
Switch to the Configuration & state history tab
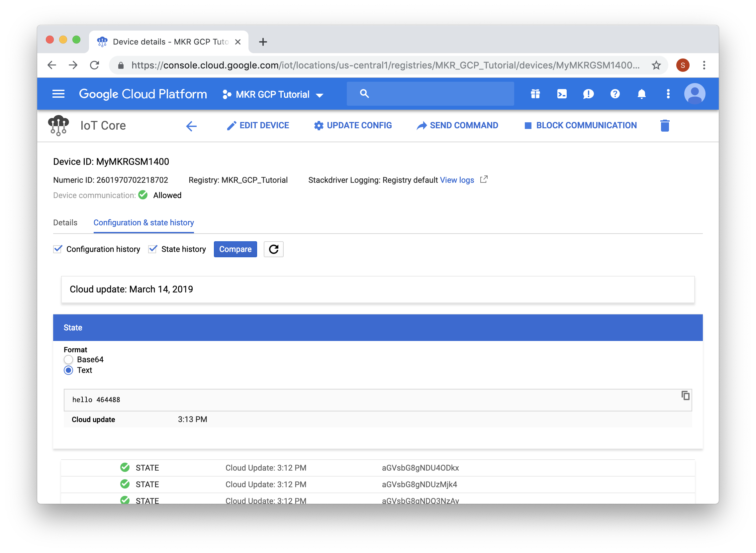tap(143, 222)
